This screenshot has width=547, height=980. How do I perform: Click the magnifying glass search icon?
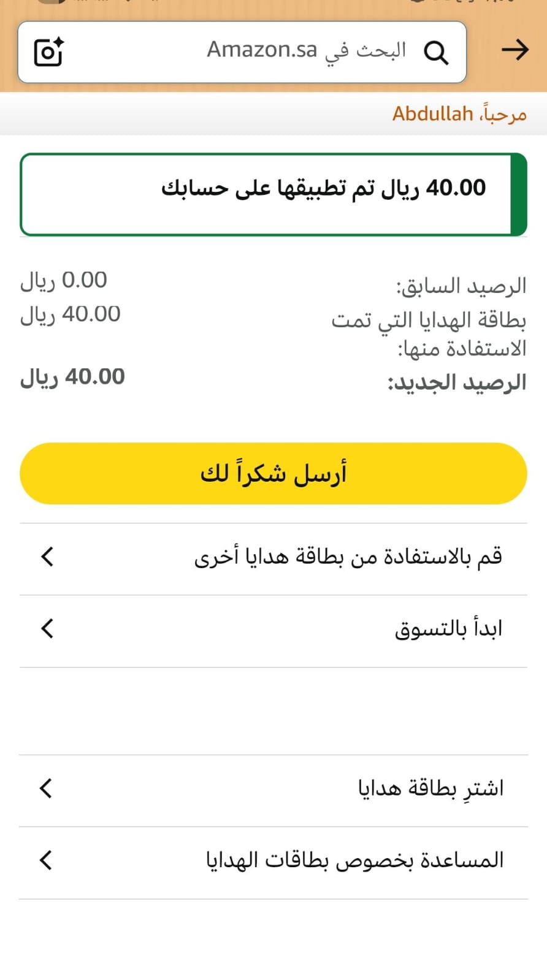[436, 52]
